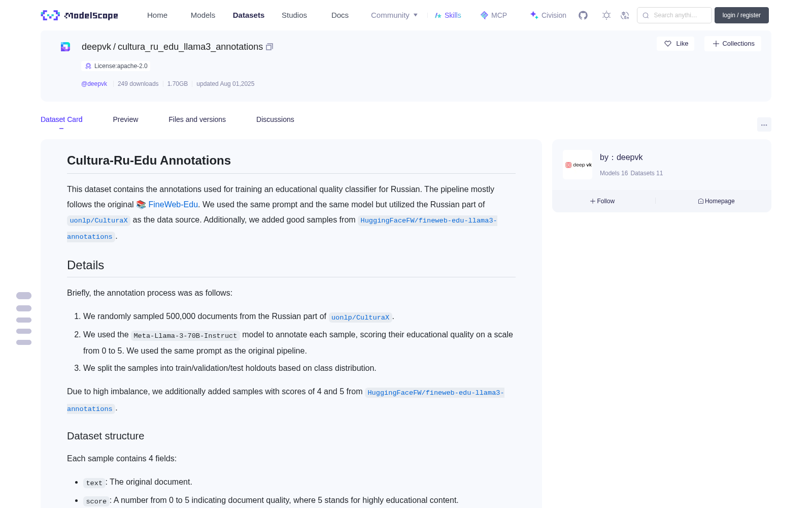Click 'Datasets 11' count text
Image resolution: width=812 pixels, height=508 pixels.
647,173
